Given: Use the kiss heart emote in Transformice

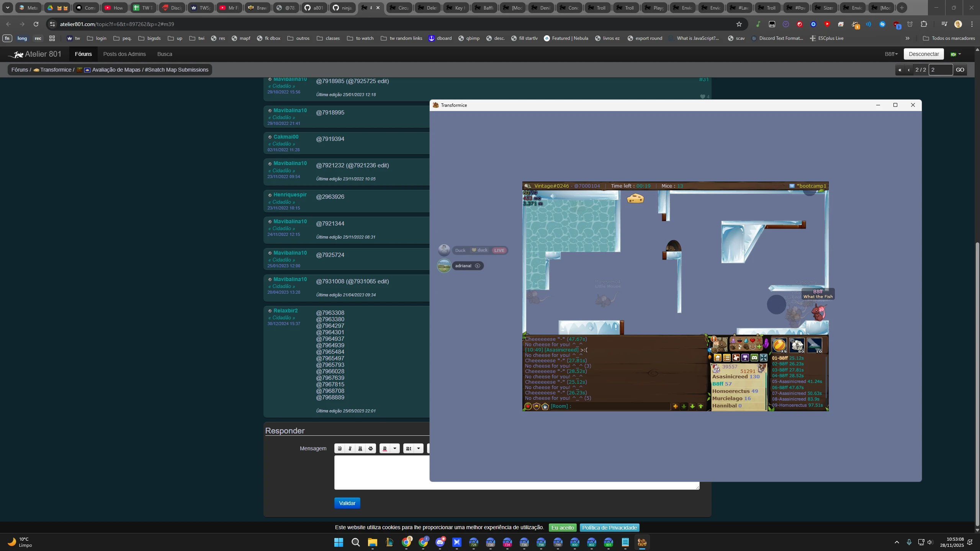Looking at the screenshot, I should pyautogui.click(x=753, y=340).
